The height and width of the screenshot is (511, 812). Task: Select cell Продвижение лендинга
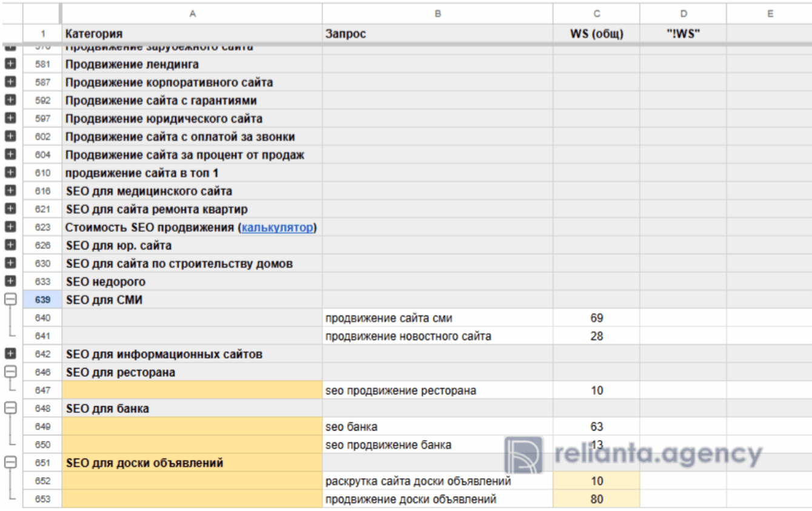click(x=192, y=64)
